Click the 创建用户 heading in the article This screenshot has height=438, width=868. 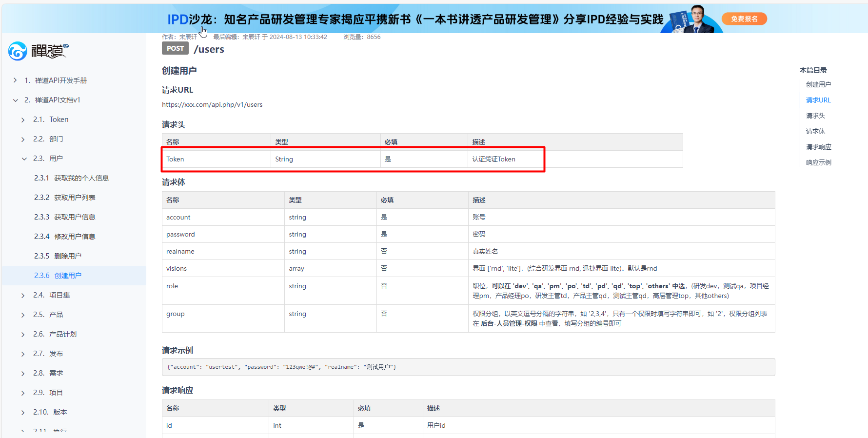coord(179,71)
